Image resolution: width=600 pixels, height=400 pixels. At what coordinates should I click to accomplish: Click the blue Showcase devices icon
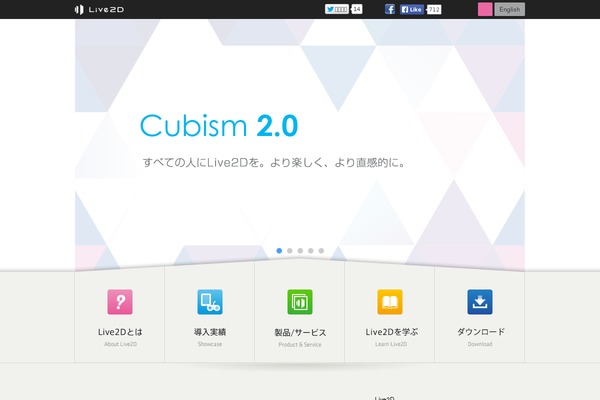coord(210,302)
